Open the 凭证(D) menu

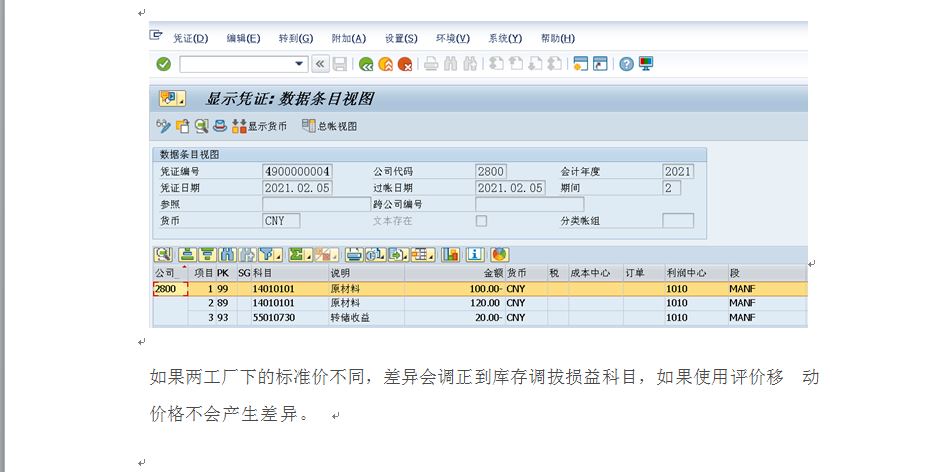[x=190, y=38]
